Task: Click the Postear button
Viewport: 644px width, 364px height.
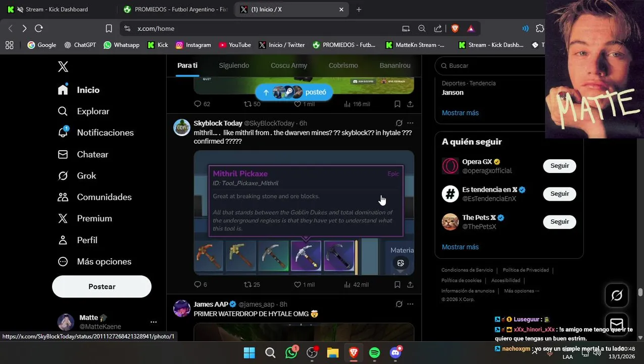Action: click(102, 287)
